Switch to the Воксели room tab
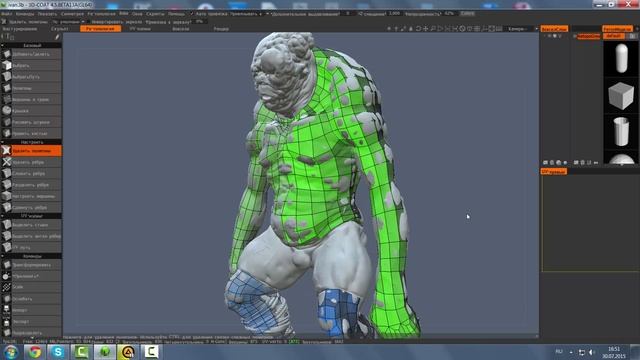 (x=180, y=29)
